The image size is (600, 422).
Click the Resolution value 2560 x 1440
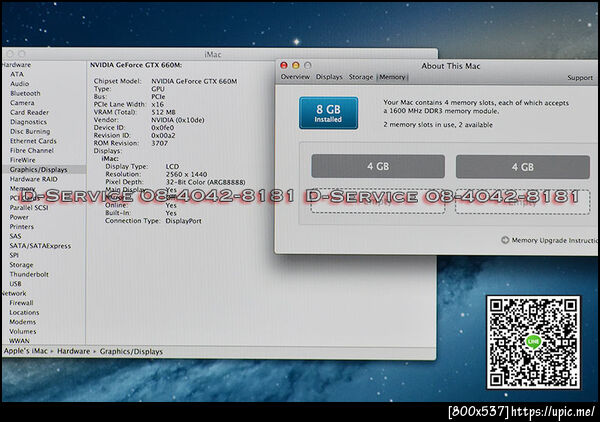tap(186, 174)
